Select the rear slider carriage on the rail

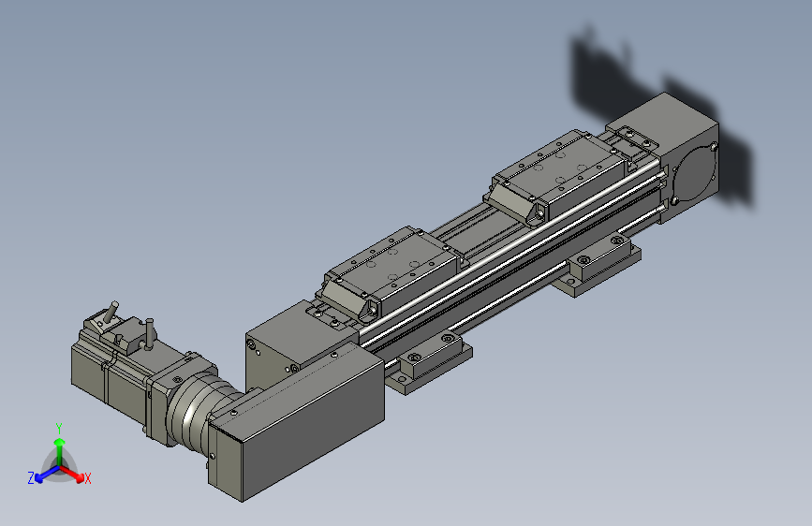(558, 177)
